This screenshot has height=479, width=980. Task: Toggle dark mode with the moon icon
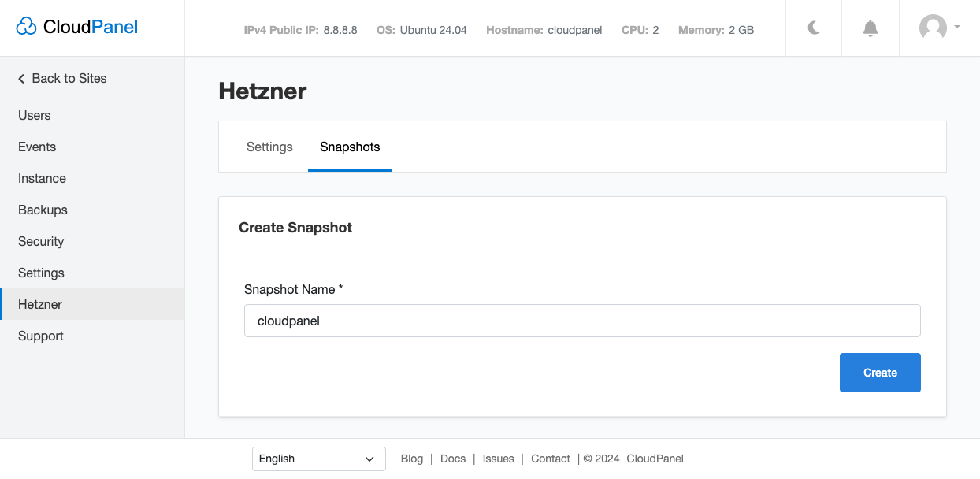click(x=814, y=28)
